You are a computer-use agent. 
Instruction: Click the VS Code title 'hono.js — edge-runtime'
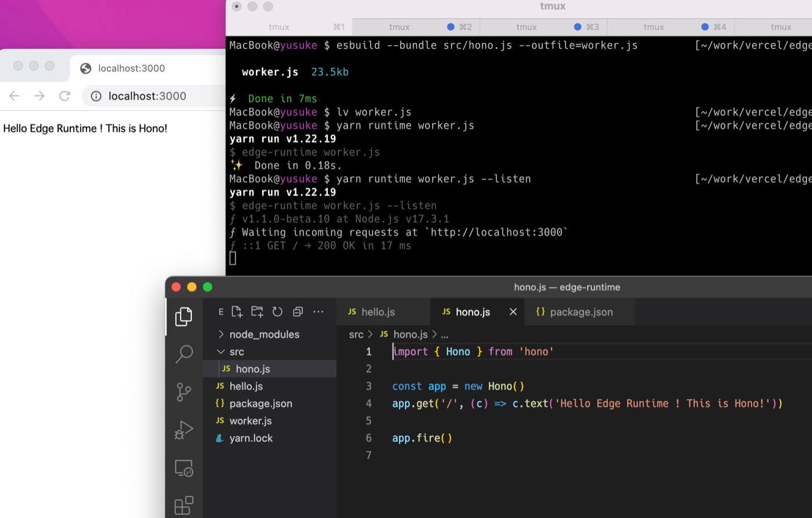click(x=567, y=287)
